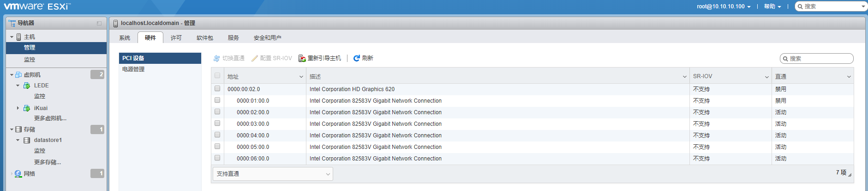Open the passthrough-capable filter dropdown
This screenshot has height=191, width=868.
[x=273, y=174]
